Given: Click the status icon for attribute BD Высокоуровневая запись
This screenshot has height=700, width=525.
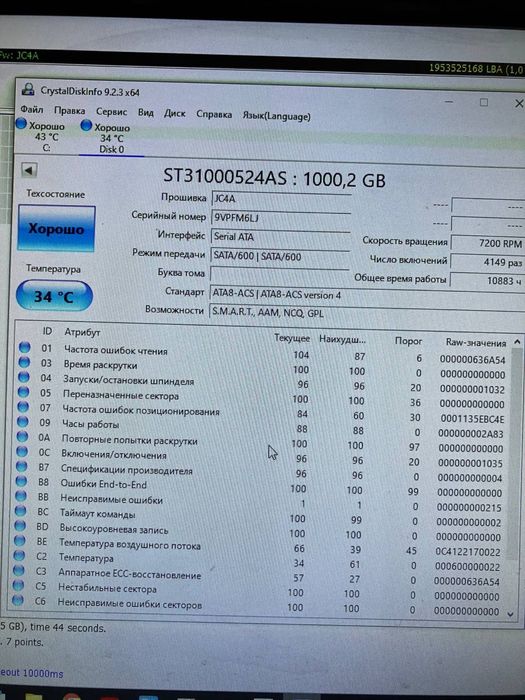Looking at the screenshot, I should [19, 525].
